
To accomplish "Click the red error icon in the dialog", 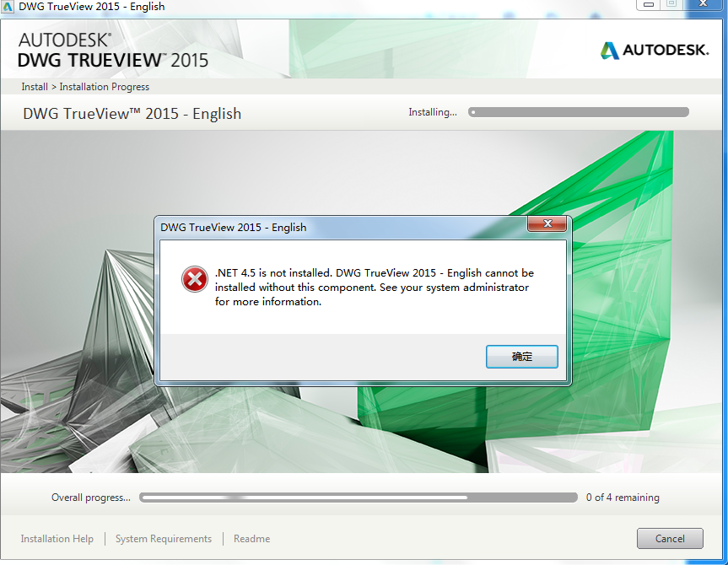I will (x=195, y=279).
